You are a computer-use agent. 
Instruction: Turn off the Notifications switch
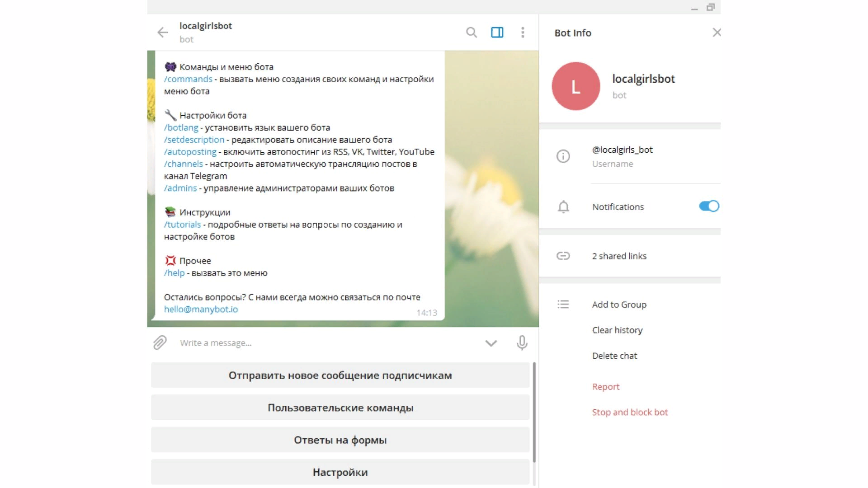[708, 206]
